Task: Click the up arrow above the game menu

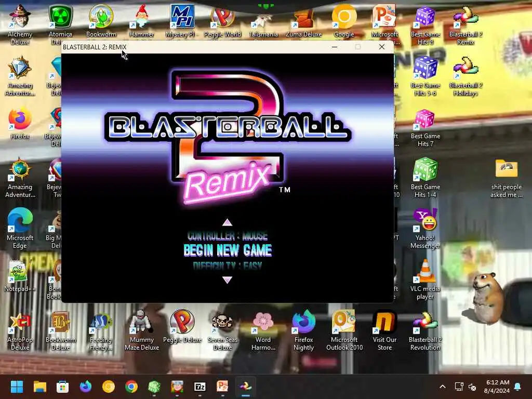Action: coord(227,222)
